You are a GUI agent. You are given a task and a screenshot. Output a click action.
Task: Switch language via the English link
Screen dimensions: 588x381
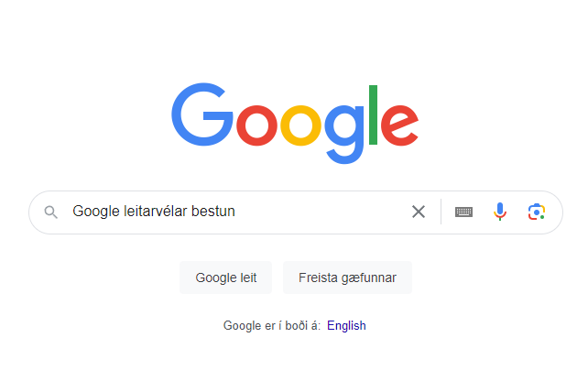346,325
